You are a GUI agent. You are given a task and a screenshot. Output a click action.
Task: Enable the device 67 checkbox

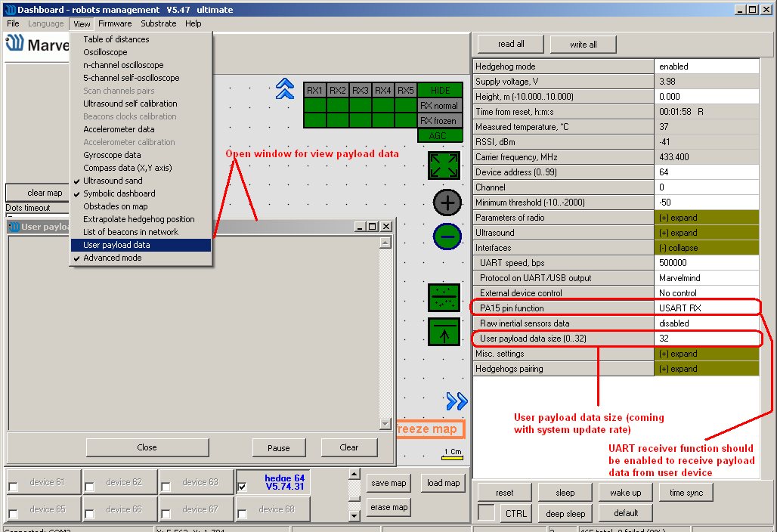point(166,514)
